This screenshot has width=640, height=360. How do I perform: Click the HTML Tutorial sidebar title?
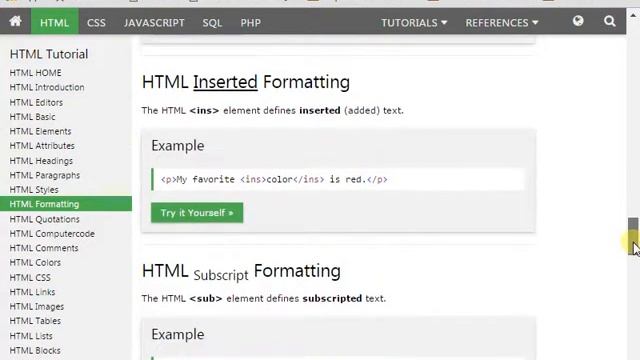[49, 54]
